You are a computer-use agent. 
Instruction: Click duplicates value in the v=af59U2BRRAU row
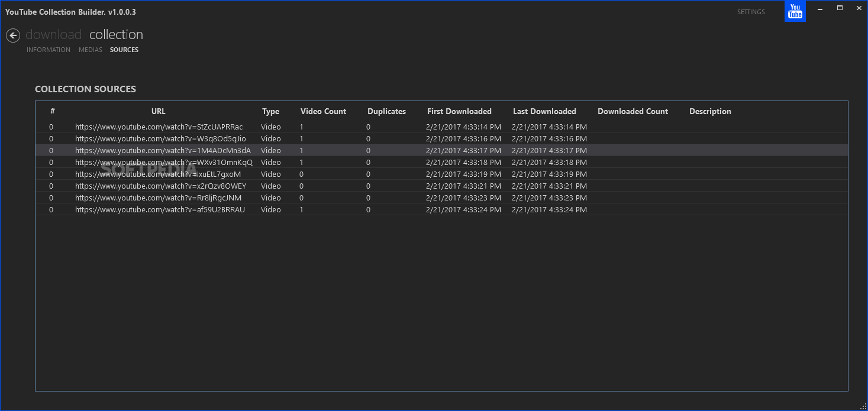(x=368, y=209)
